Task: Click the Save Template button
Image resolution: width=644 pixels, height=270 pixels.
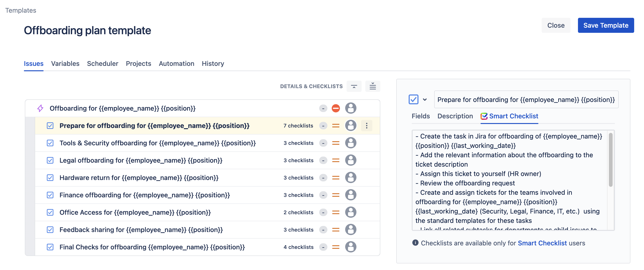Action: [606, 25]
